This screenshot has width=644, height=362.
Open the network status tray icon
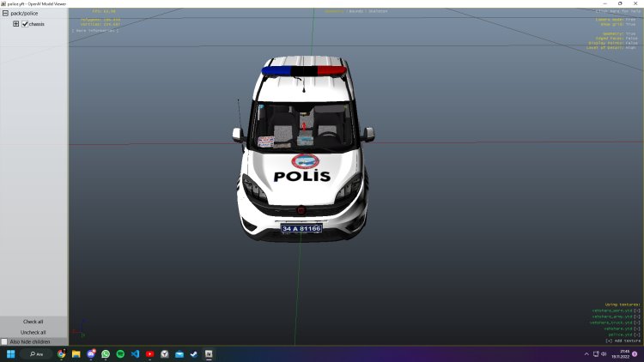pos(596,353)
